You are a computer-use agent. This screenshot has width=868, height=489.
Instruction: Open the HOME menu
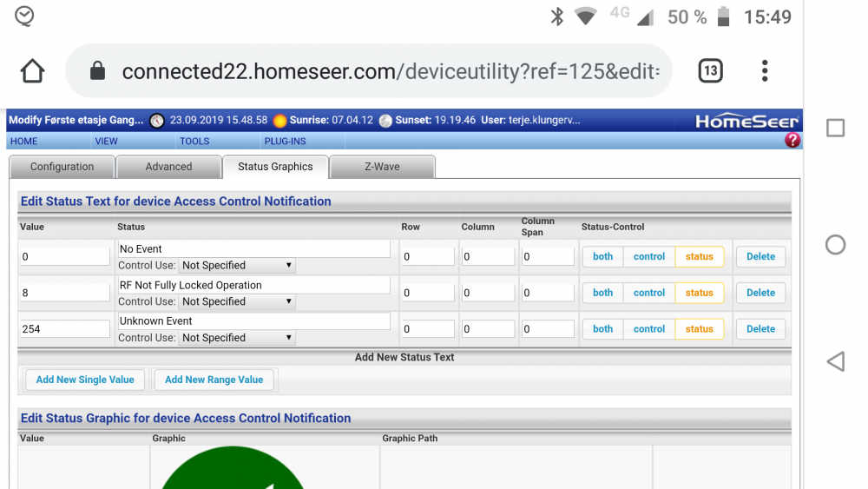pyautogui.click(x=23, y=142)
